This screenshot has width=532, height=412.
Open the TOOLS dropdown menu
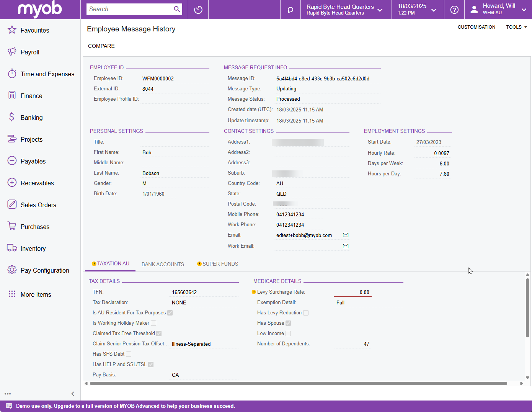[x=516, y=27]
